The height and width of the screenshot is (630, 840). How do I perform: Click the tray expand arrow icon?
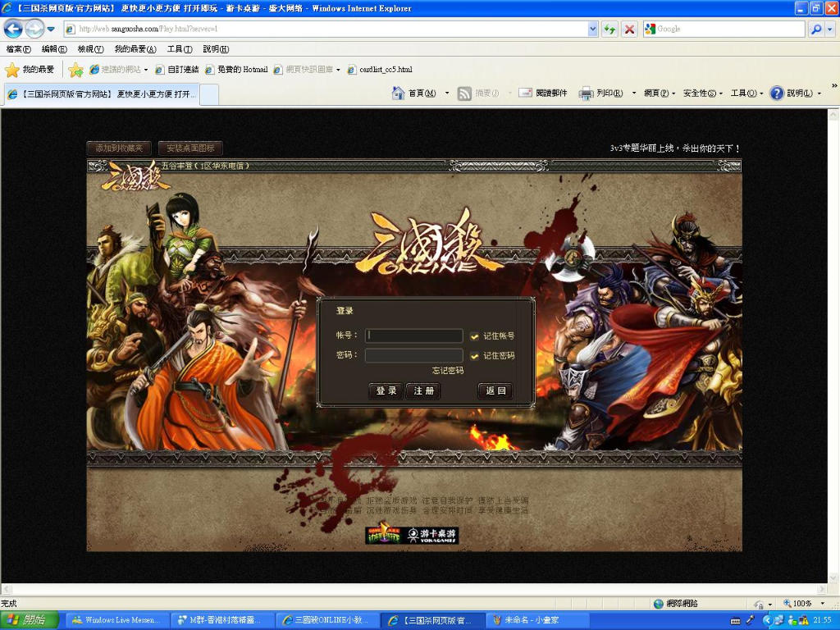coord(768,620)
